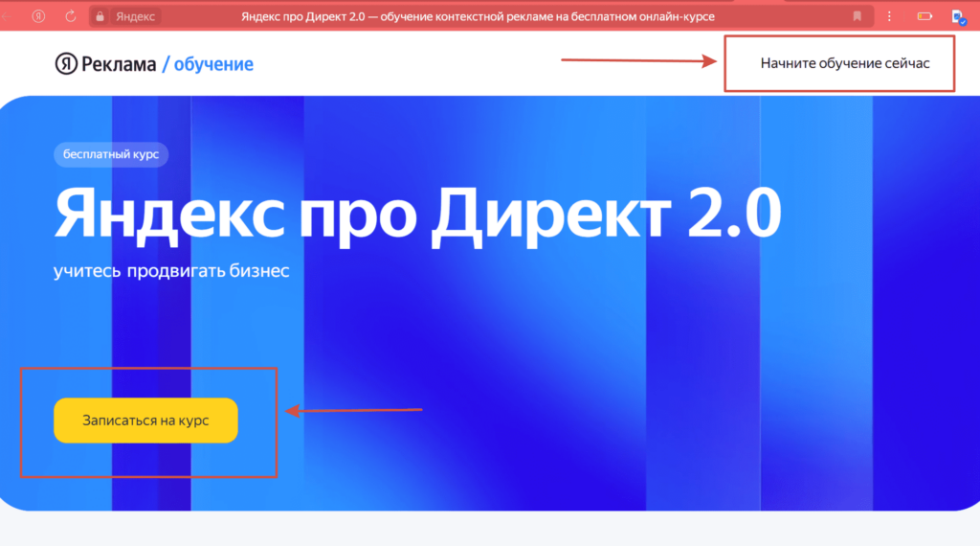Click the Яндекс domain chip in address bar
This screenshot has width=980, height=546.
[137, 16]
